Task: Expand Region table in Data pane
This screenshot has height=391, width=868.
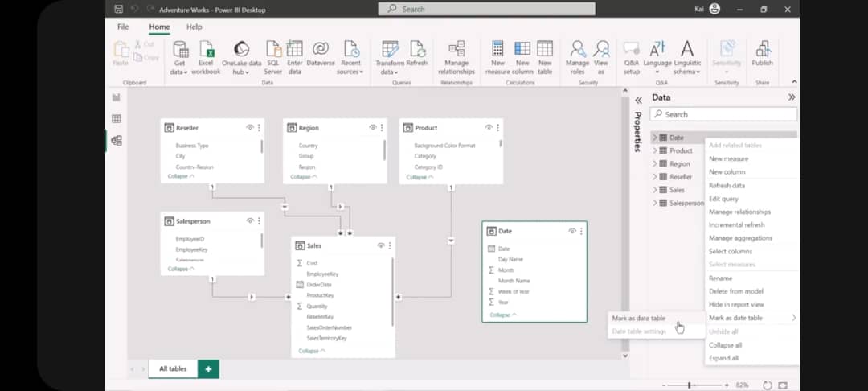Action: [x=655, y=164]
